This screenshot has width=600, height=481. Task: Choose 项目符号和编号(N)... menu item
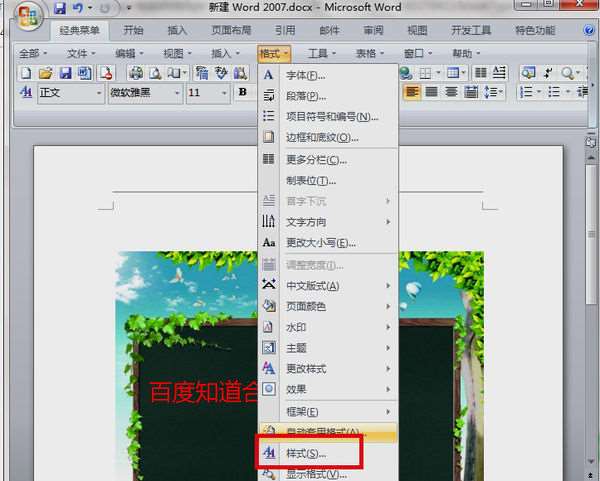328,116
